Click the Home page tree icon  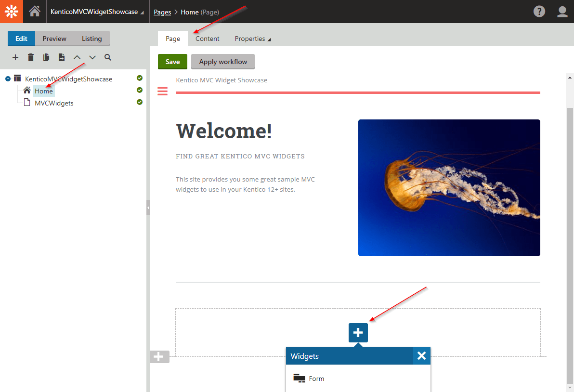click(x=26, y=90)
